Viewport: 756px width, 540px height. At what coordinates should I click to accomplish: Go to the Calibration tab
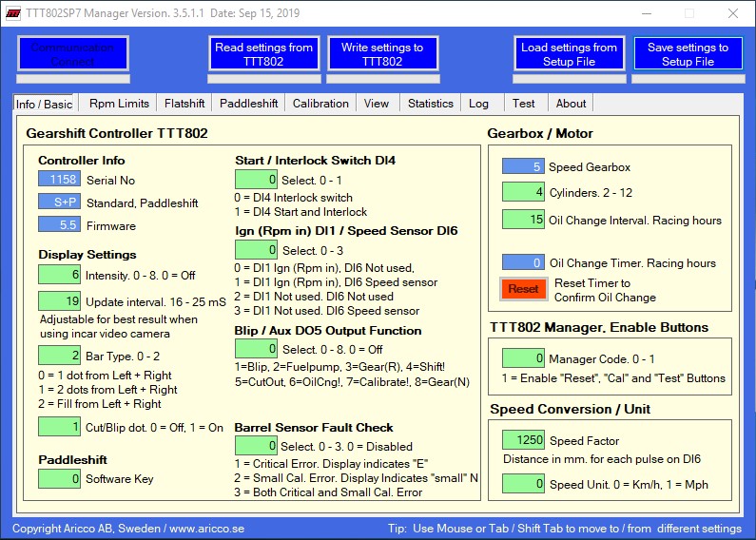click(x=320, y=104)
